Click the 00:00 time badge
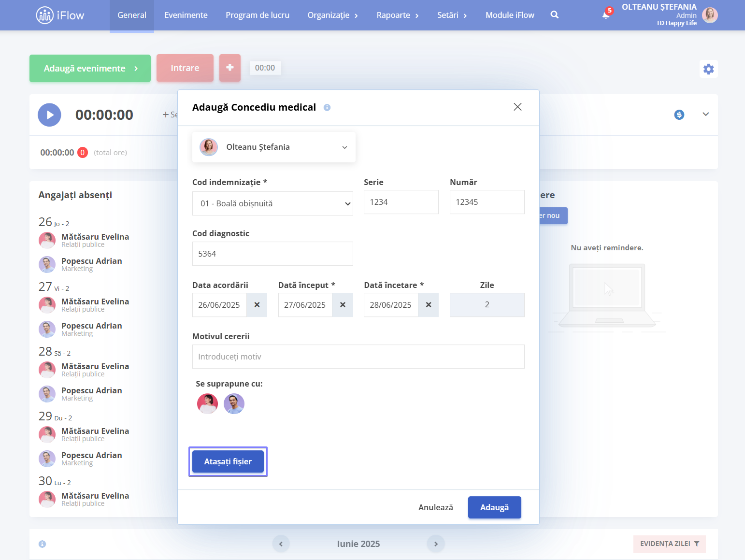This screenshot has width=745, height=560. click(265, 68)
